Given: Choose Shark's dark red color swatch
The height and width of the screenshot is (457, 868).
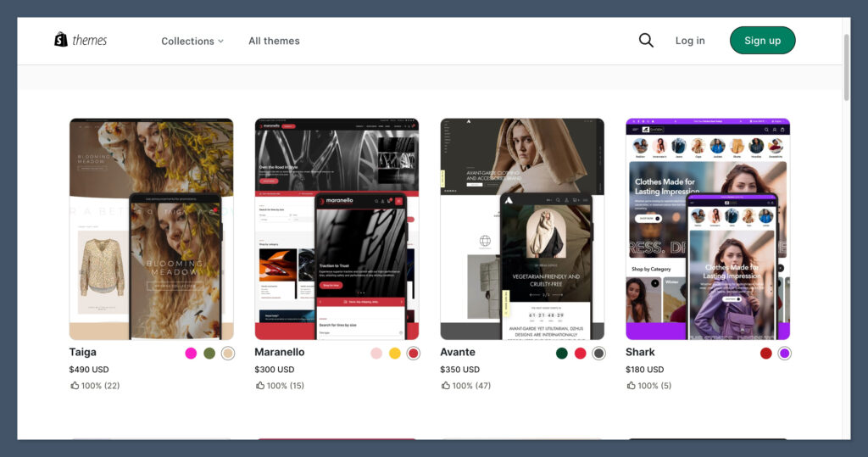Looking at the screenshot, I should pos(766,354).
